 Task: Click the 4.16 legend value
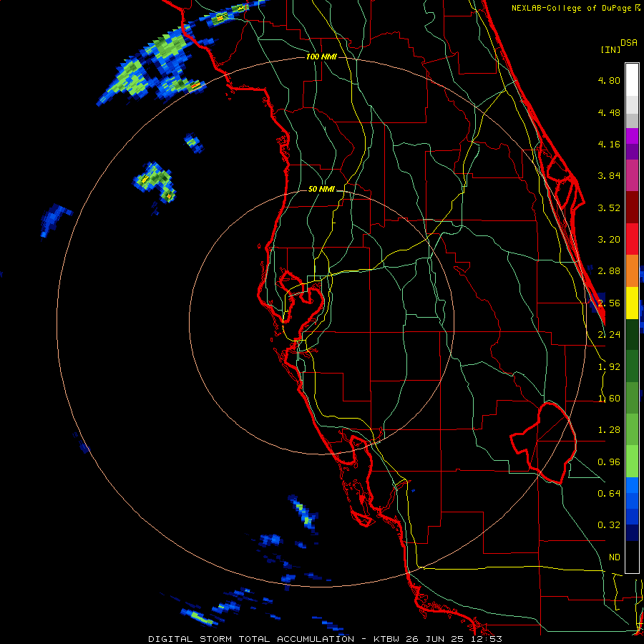pos(609,144)
